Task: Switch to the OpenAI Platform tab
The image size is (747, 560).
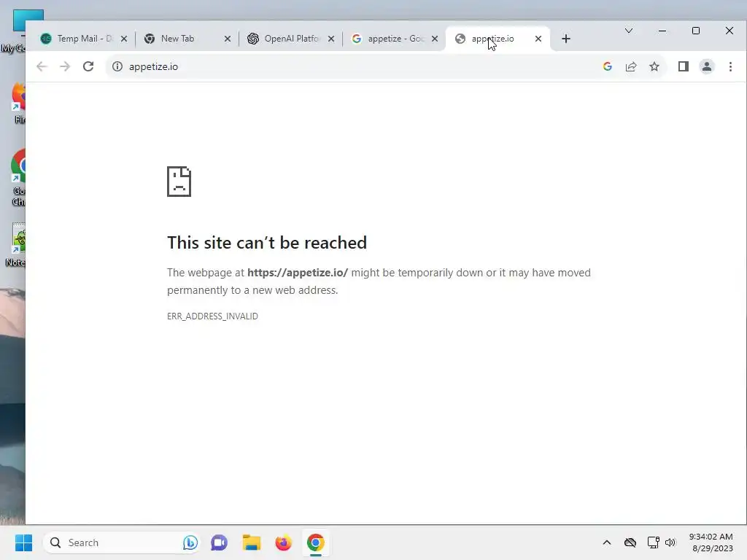Action: [284, 39]
